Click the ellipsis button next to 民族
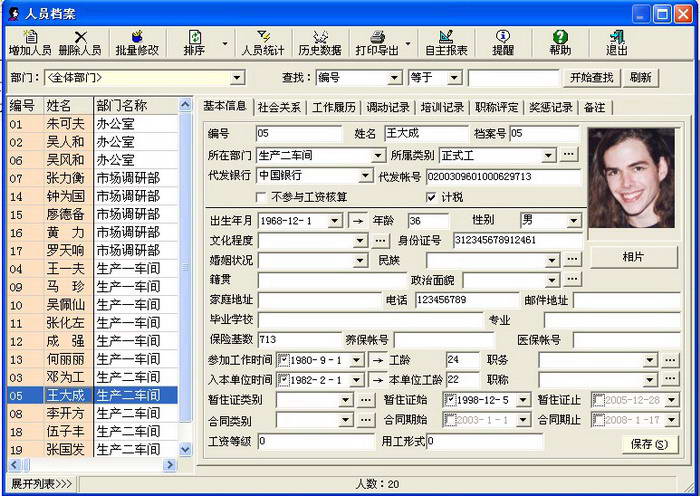Viewport: 700px width, 496px height. point(572,259)
